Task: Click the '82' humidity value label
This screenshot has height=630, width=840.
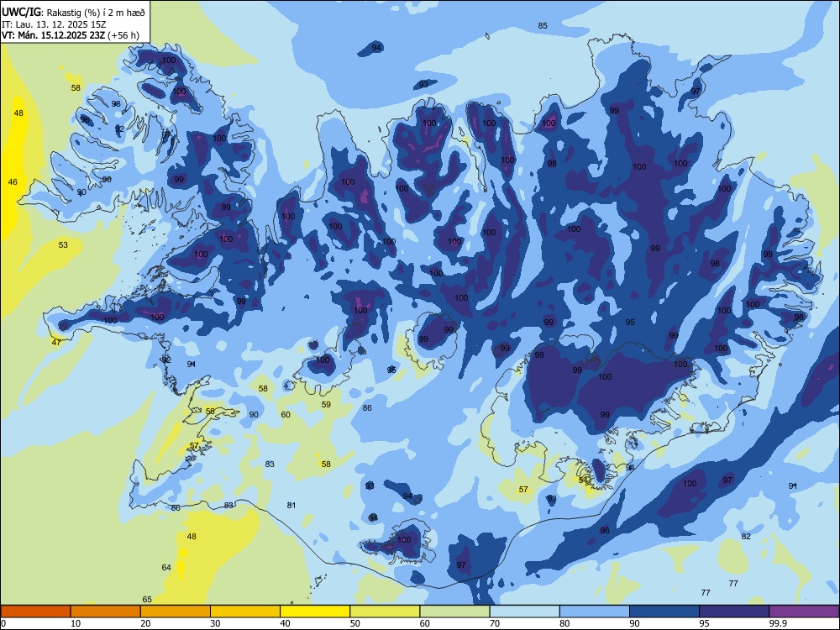Action: point(746,536)
